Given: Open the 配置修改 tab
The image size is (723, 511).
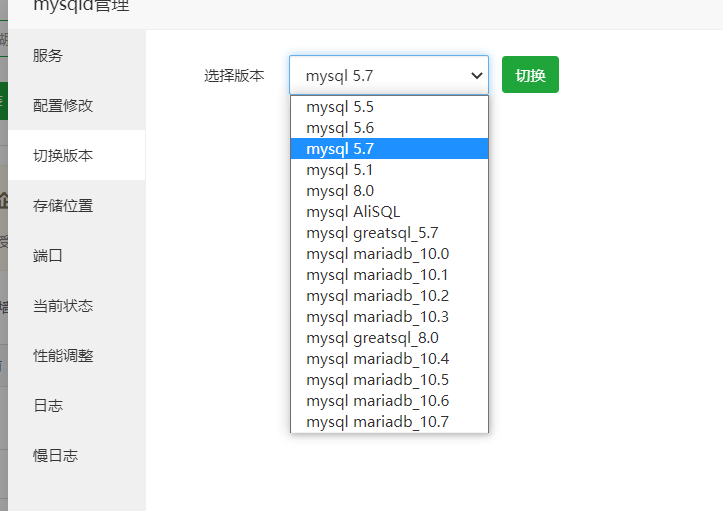Looking at the screenshot, I should 77,105.
